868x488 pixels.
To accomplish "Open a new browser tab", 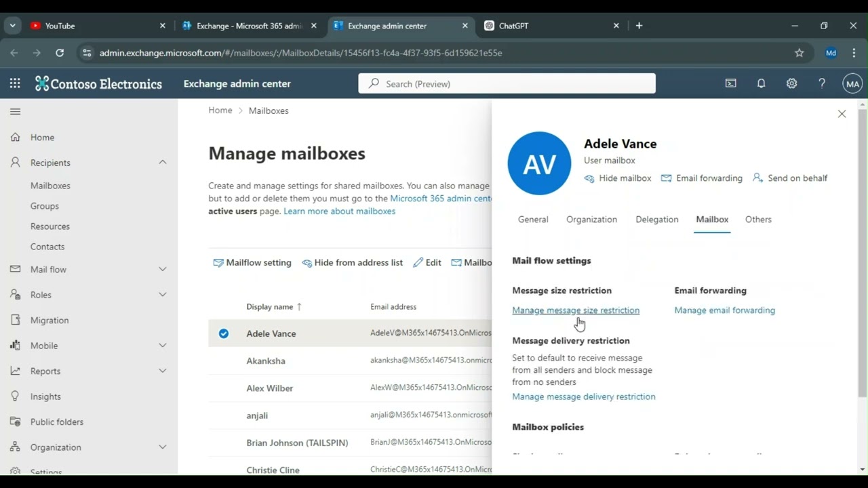I will tap(639, 26).
